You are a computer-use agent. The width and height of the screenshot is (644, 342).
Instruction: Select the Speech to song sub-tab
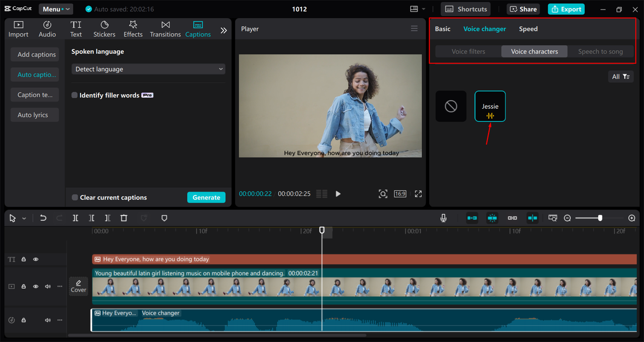(600, 51)
